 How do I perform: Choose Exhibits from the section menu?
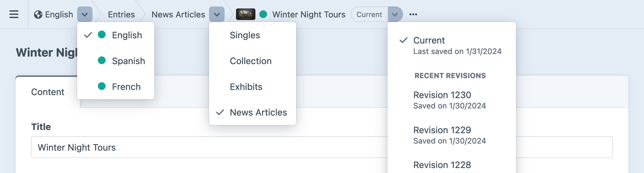pos(246,87)
